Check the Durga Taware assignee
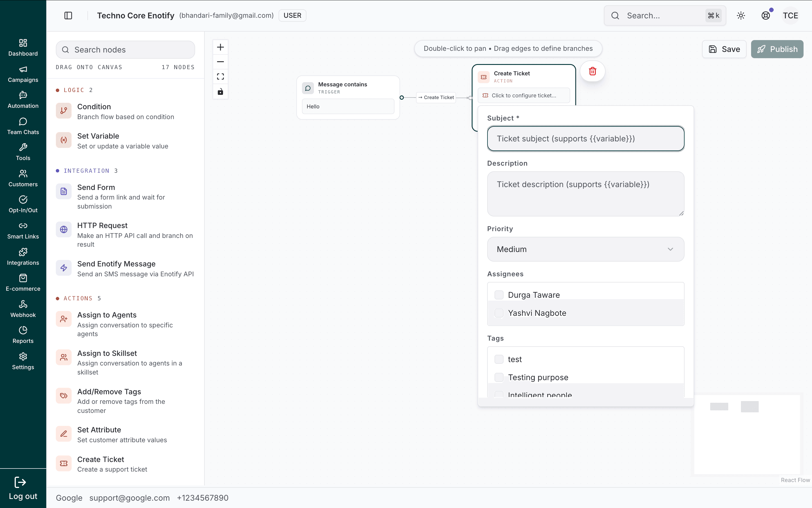 pyautogui.click(x=499, y=295)
